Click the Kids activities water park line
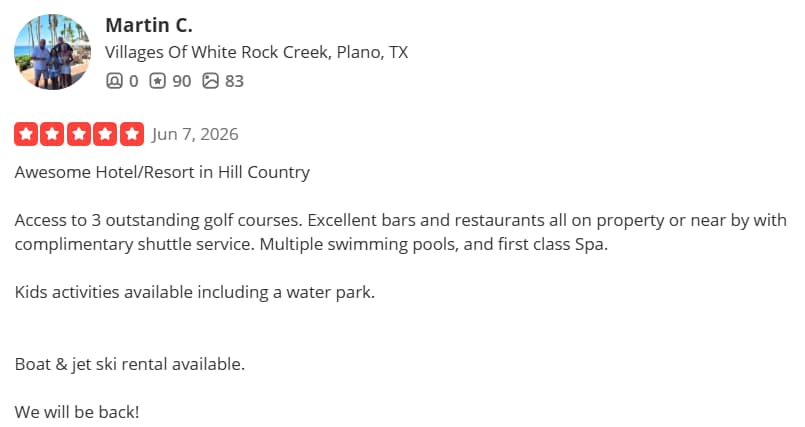Viewport: 805px width, 427px height. pos(195,292)
